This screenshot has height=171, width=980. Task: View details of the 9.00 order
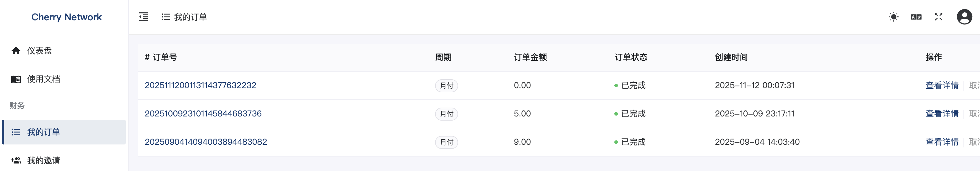click(942, 142)
